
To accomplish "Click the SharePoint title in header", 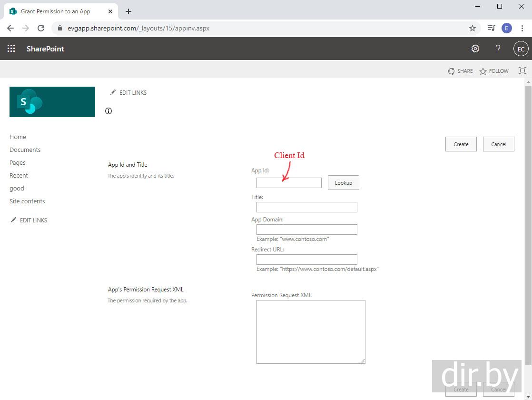I will [x=45, y=49].
